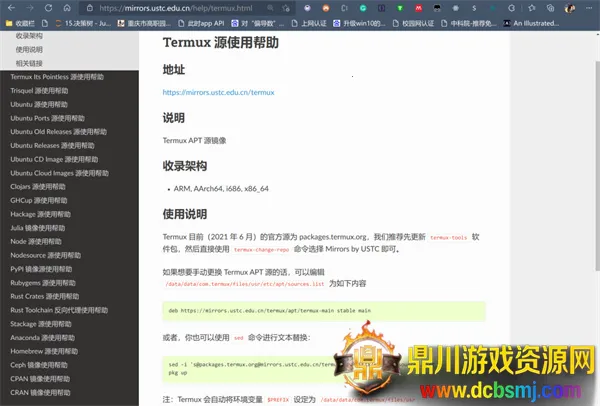
Task: Open the 此时app API bookmark
Action: point(201,23)
